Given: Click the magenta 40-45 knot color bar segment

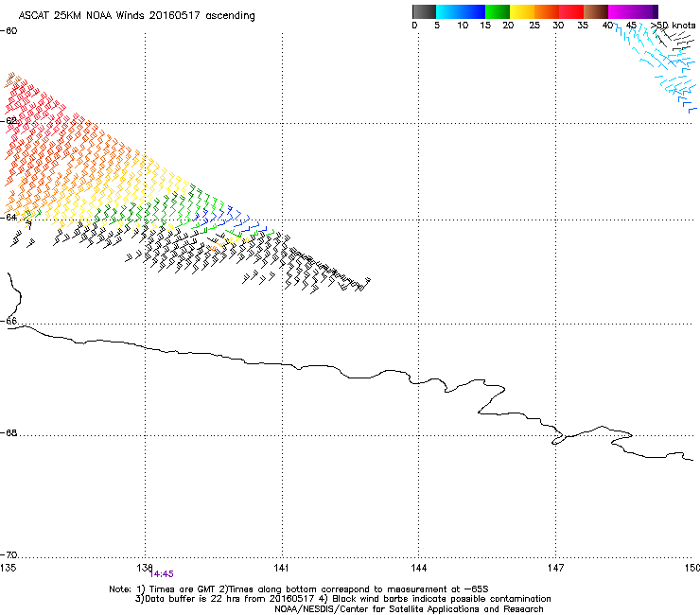Looking at the screenshot, I should [621, 11].
